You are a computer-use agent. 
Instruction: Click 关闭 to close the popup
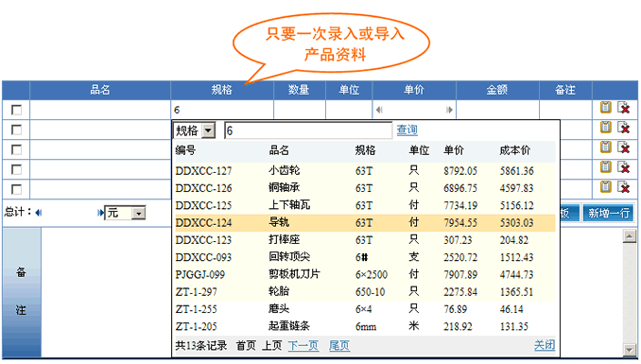(545, 345)
